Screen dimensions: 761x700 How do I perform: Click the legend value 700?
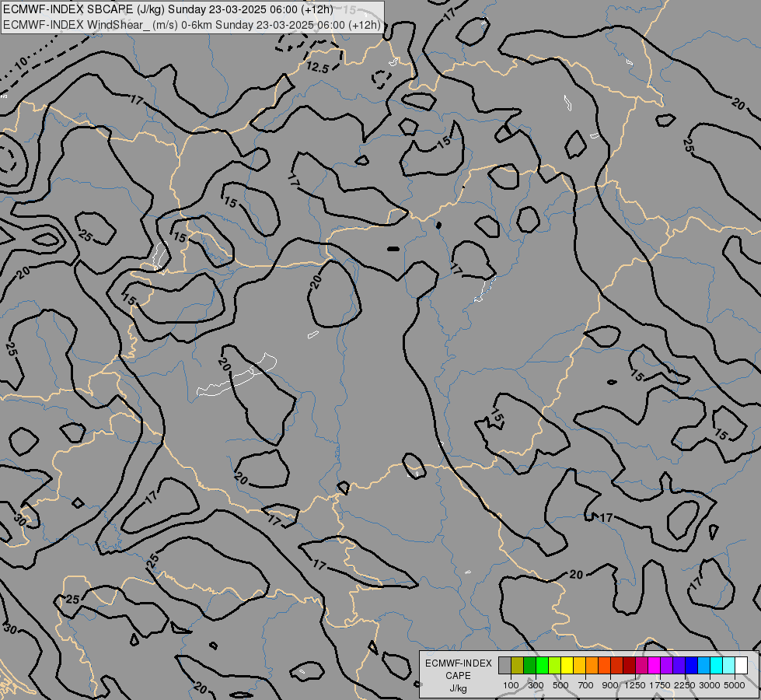tap(586, 685)
